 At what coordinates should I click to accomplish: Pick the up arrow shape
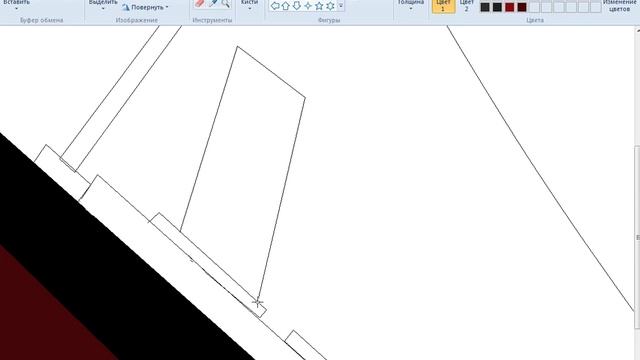tap(286, 6)
